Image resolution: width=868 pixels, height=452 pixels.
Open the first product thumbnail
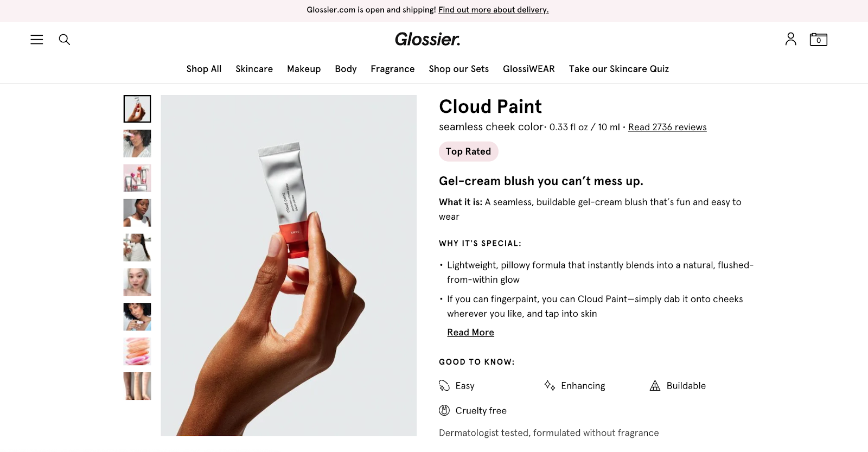137,109
